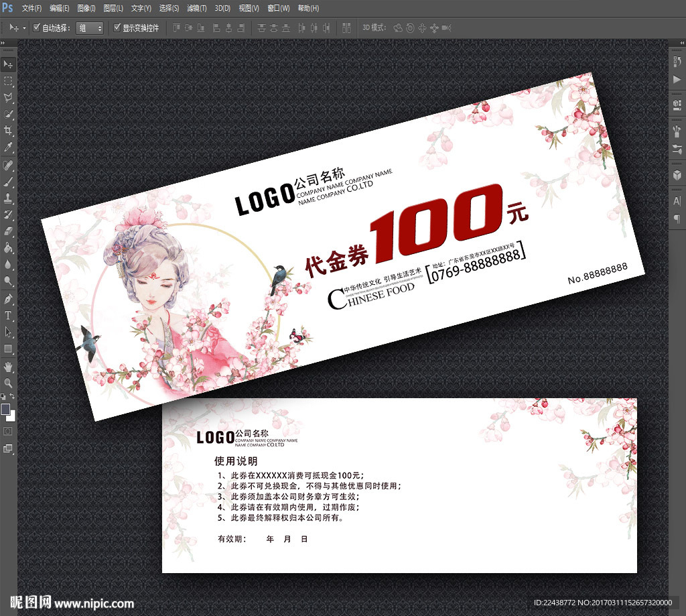Expand the right panel dock arrows

681,43
